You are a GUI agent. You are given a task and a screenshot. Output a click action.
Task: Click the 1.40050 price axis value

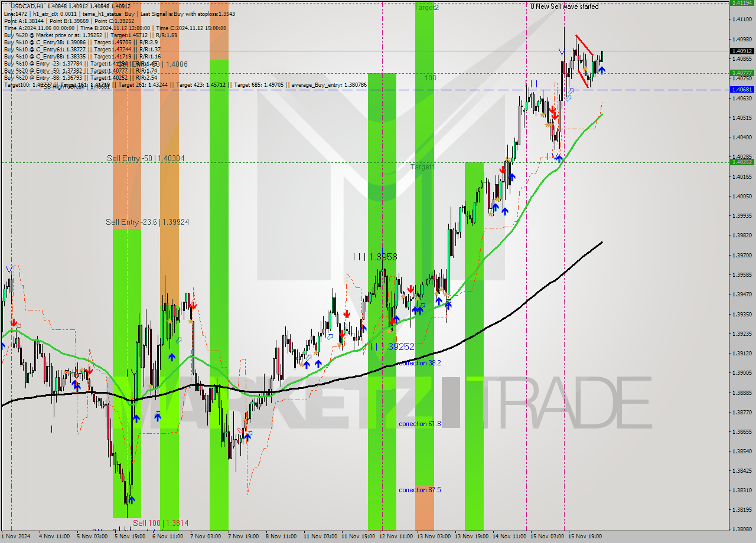(x=742, y=196)
